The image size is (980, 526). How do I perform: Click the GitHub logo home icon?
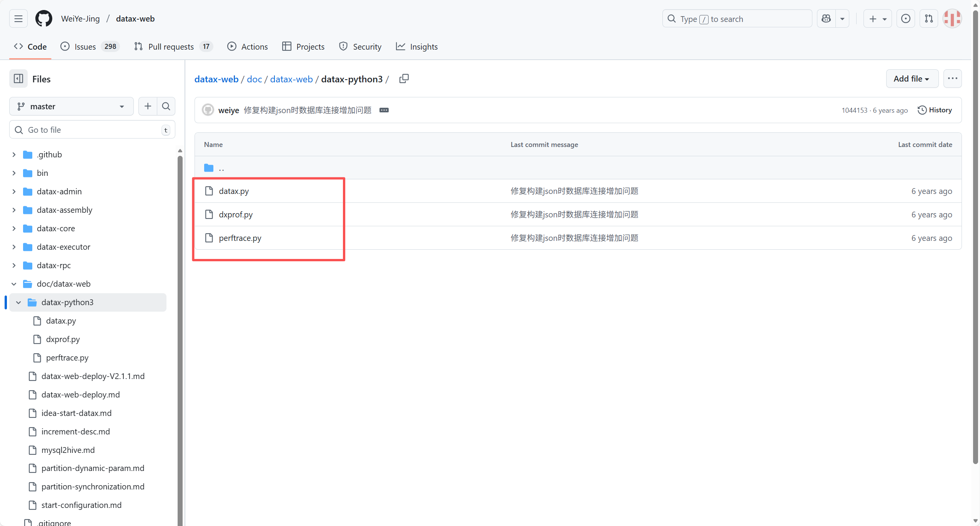point(43,18)
